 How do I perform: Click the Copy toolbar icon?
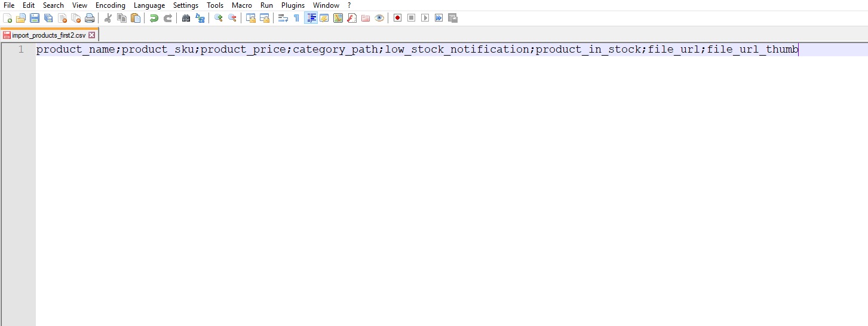click(x=122, y=18)
